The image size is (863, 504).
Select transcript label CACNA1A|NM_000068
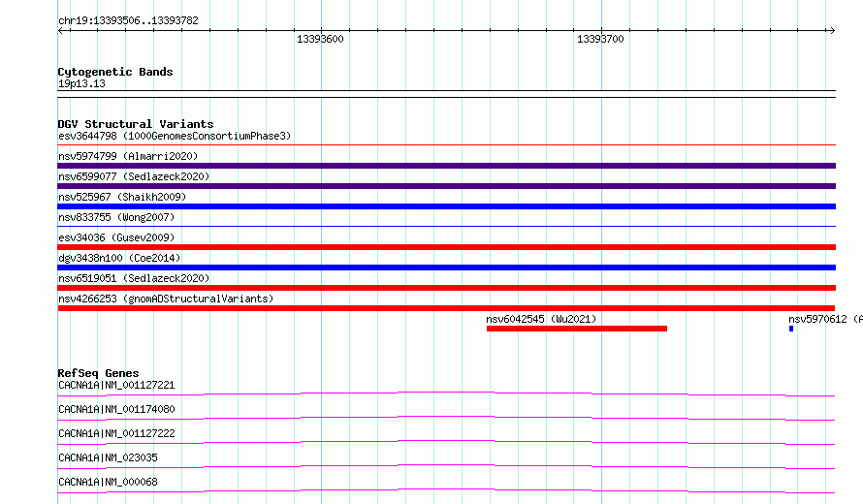tap(108, 482)
